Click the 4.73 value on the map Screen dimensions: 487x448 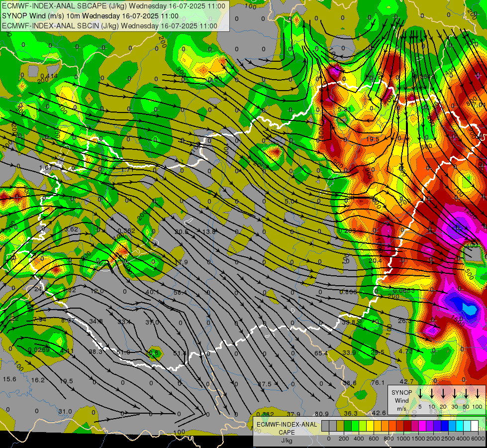click(405, 351)
